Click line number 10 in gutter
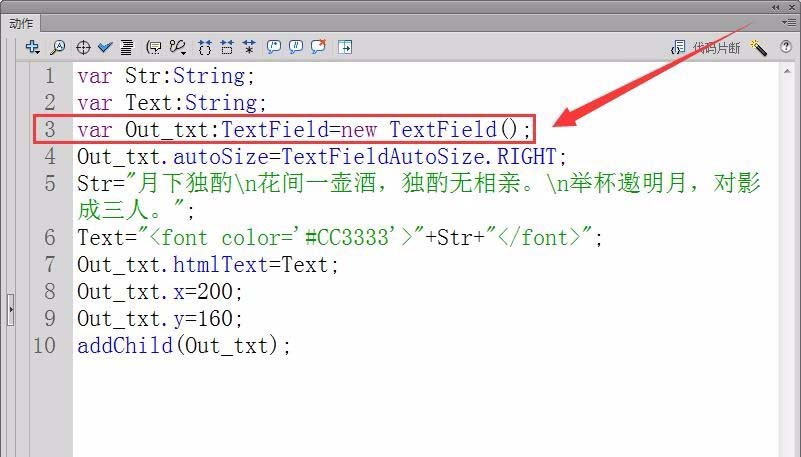 (44, 346)
